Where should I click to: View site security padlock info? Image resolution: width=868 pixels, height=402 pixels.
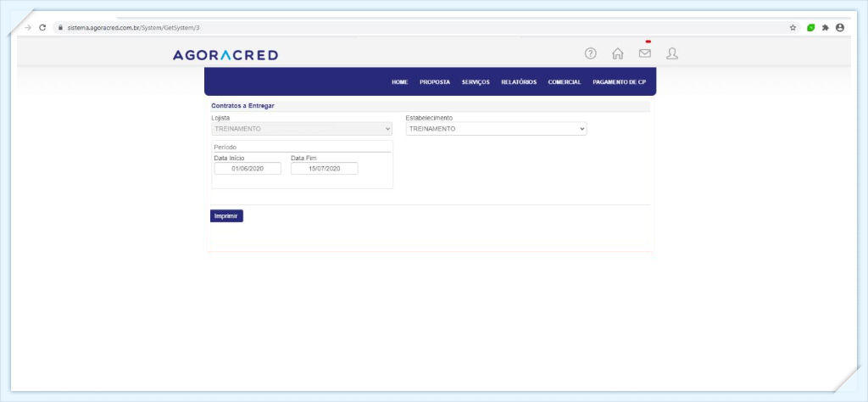[x=60, y=27]
